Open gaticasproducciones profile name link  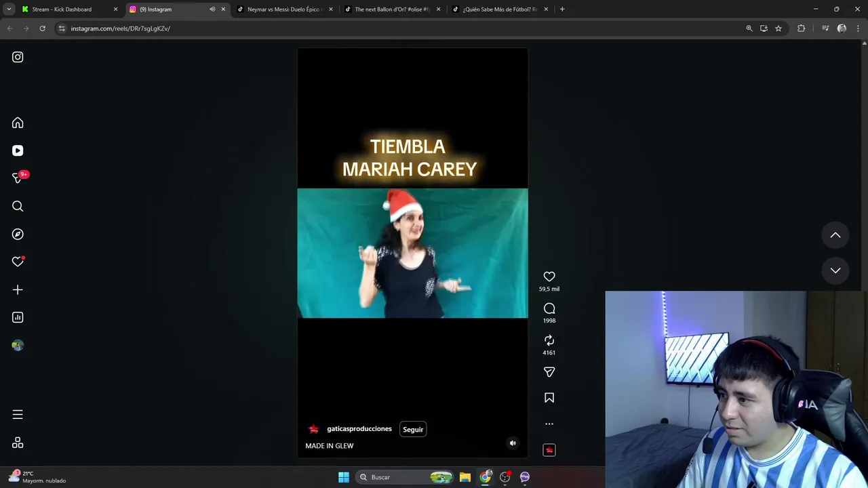(359, 429)
